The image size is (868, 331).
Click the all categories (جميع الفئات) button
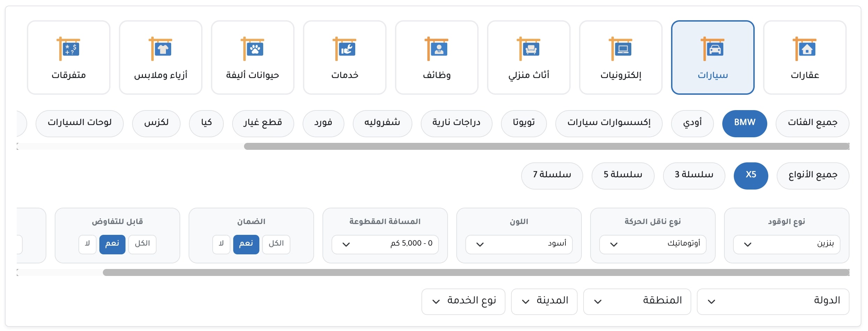(x=812, y=123)
